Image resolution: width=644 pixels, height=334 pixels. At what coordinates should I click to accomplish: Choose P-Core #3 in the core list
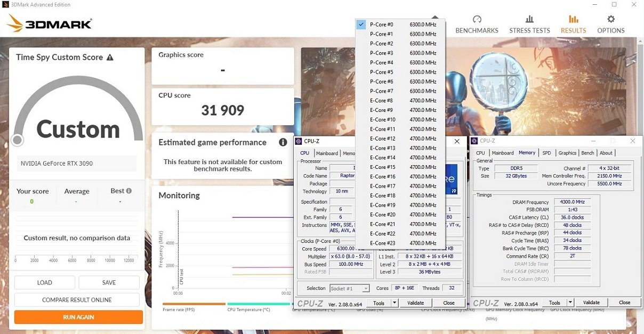pyautogui.click(x=400, y=53)
